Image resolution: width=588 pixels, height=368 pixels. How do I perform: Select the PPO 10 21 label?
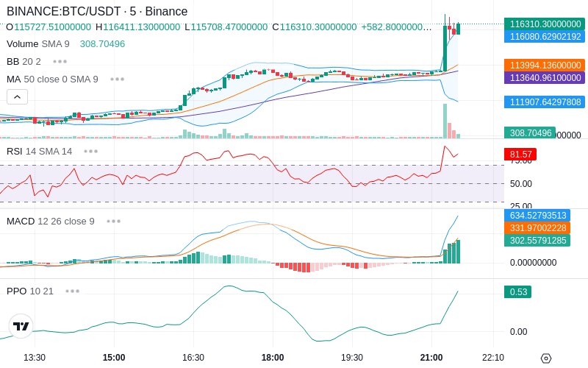click(x=30, y=291)
